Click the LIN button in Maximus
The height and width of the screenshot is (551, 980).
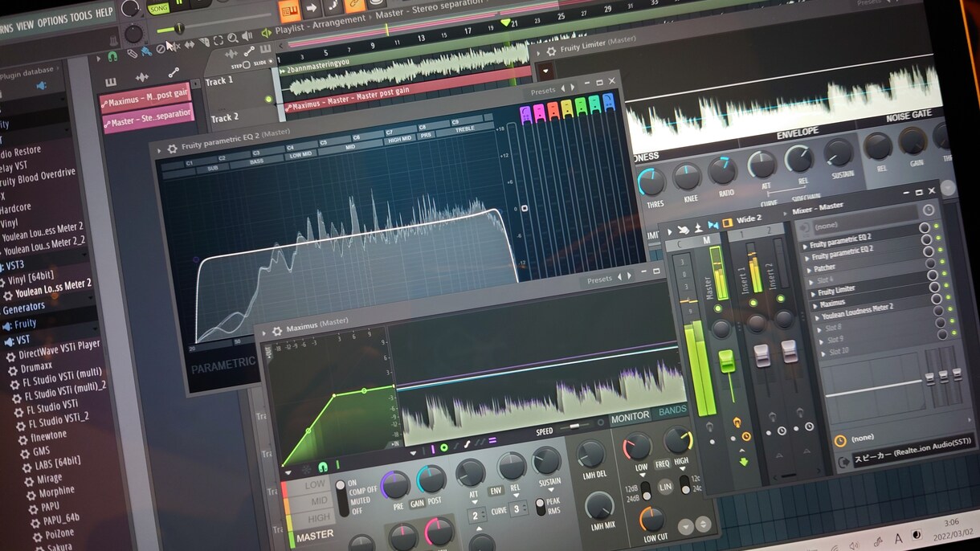[x=664, y=487]
